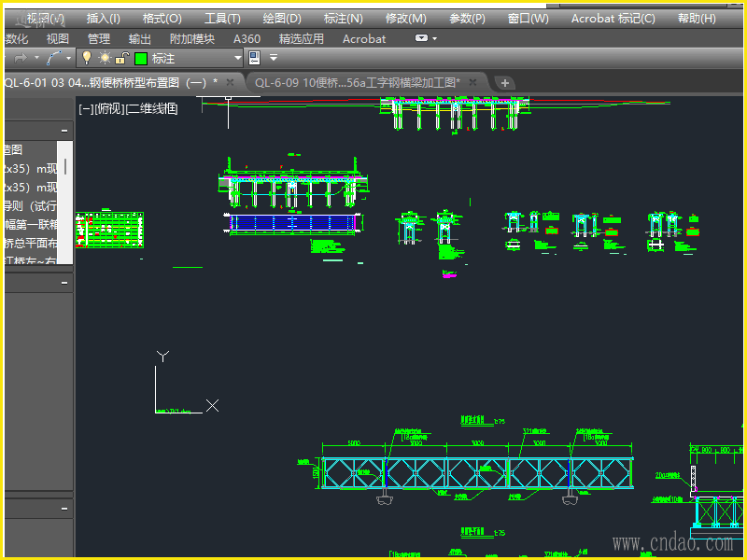The height and width of the screenshot is (560, 747).
Task: Open the 格式(O) menu
Action: 162,19
